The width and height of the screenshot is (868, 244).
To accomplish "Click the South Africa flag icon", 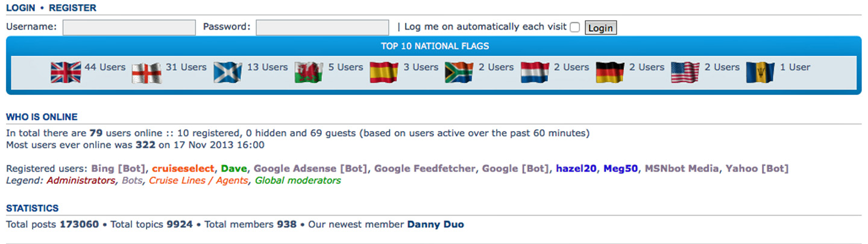I will click(x=459, y=72).
